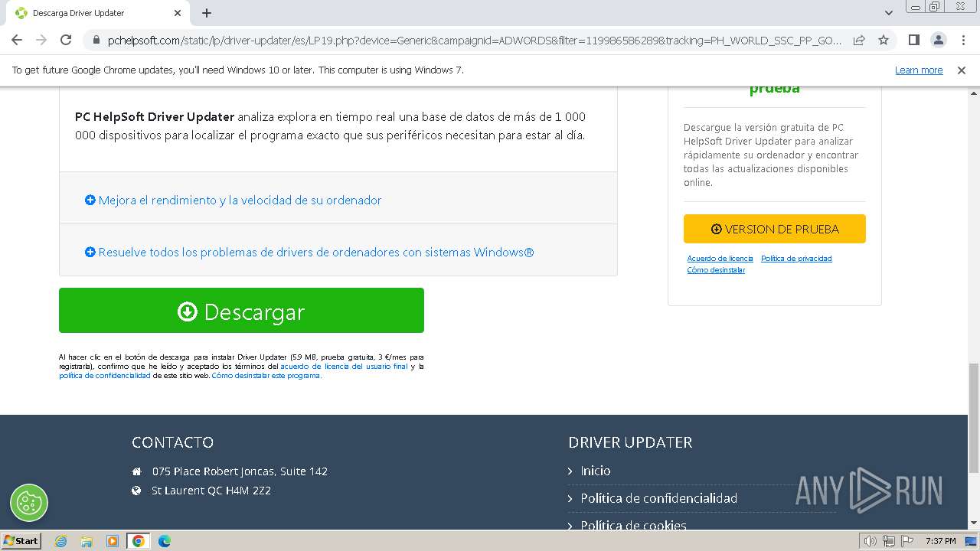Open the Windows Start button

pyautogui.click(x=21, y=540)
